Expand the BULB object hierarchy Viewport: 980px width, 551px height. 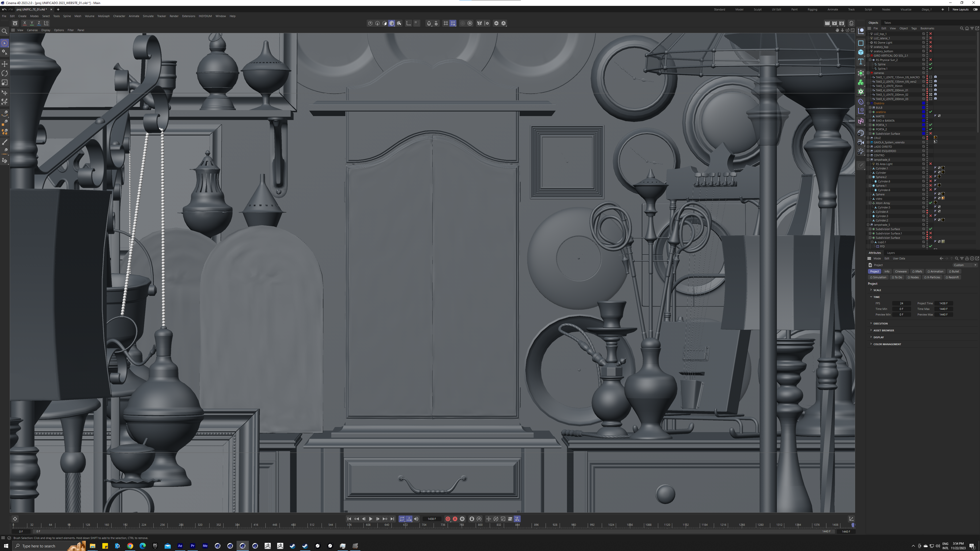(870, 108)
